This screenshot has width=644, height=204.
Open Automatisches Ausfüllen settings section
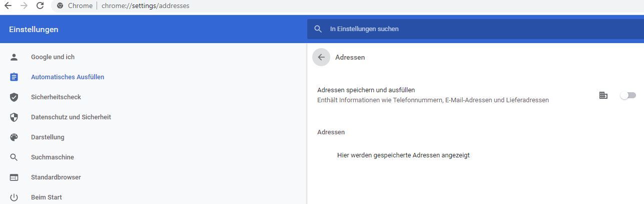tap(68, 77)
